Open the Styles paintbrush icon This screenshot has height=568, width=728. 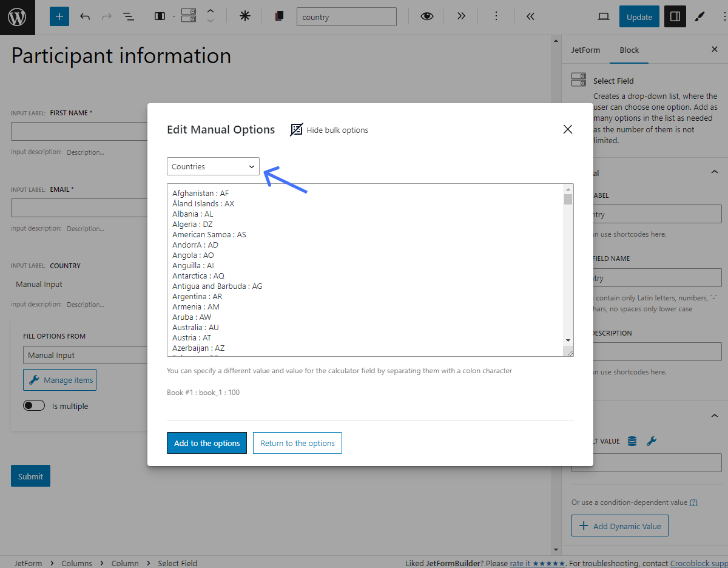tap(699, 16)
